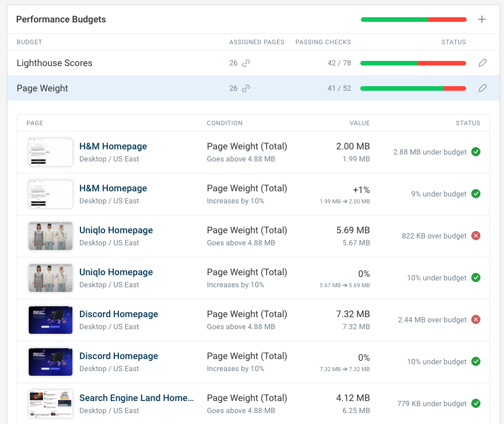The image size is (504, 424).
Task: Click the red over-budget icon for Discord Homepage
Action: click(x=476, y=319)
